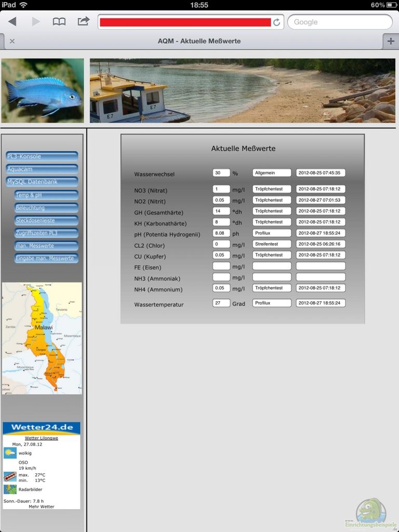Image resolution: width=399 pixels, height=532 pixels.
Task: Tap the Radarbilder map icon
Action: (10, 489)
